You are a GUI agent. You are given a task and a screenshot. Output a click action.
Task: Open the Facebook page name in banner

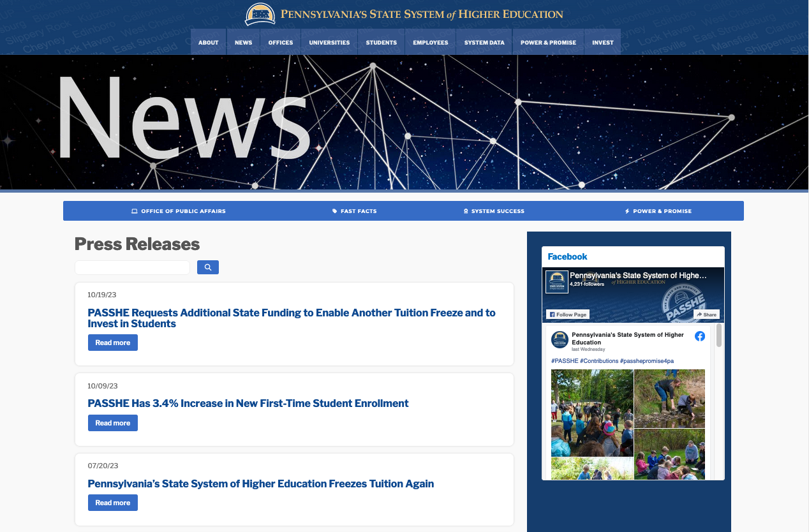point(638,276)
